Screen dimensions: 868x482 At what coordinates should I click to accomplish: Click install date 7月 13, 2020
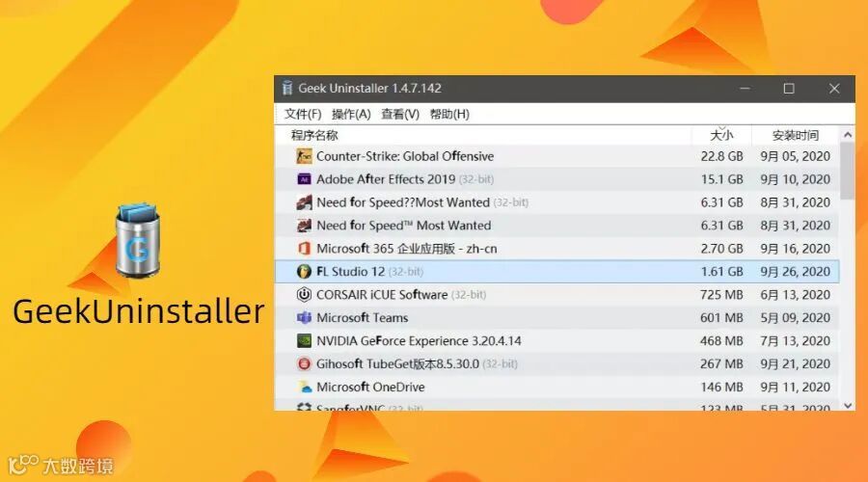[x=795, y=341]
